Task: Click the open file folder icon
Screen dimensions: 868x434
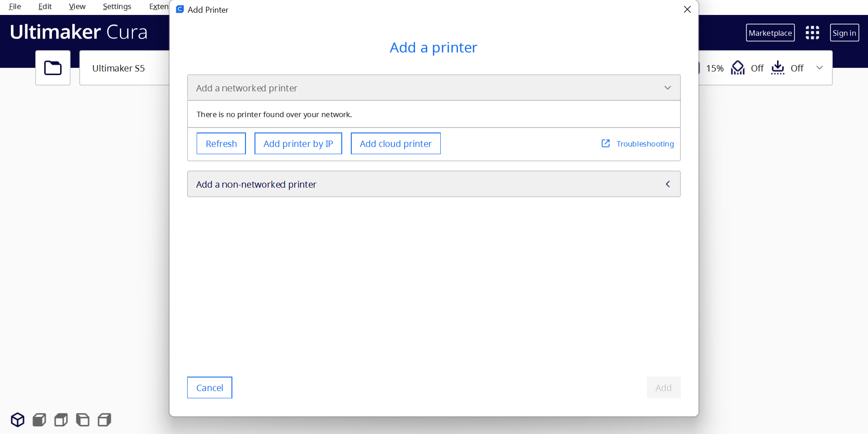Action: coord(53,68)
